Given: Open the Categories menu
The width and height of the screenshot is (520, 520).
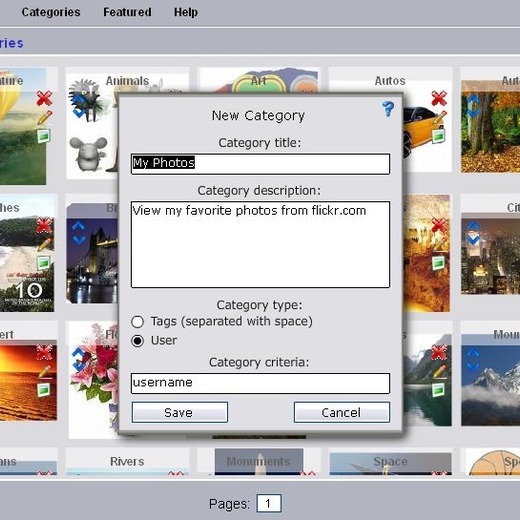Looking at the screenshot, I should [x=51, y=12].
